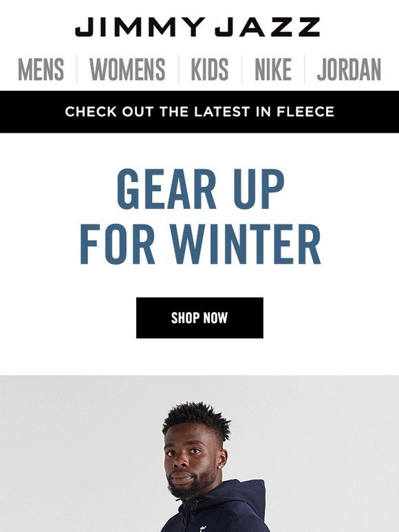Click the GEAR UP headline text
The image size is (399, 532).
click(200, 188)
